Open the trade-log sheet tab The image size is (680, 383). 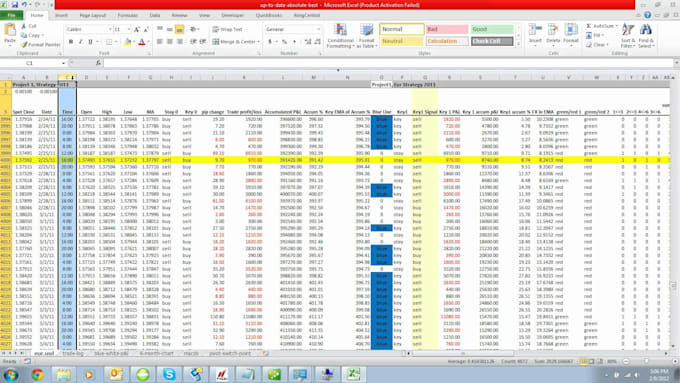(73, 354)
